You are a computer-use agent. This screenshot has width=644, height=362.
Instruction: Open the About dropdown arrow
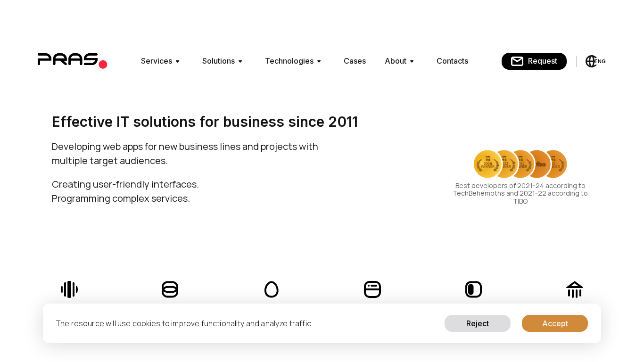412,61
